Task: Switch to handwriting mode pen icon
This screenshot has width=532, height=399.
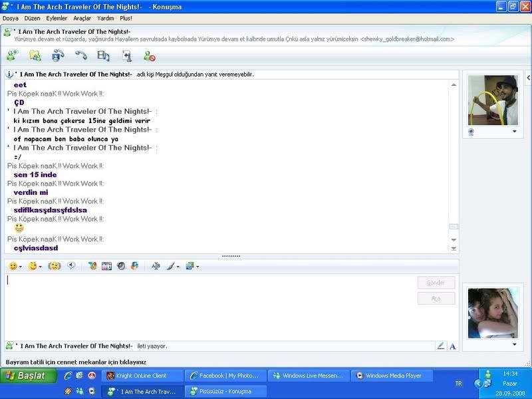Action: (x=441, y=346)
